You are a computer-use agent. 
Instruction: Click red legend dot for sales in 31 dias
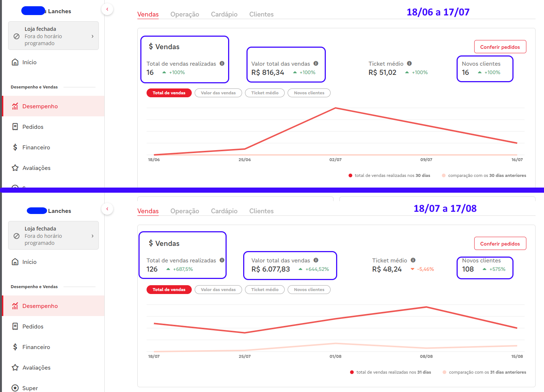[x=352, y=372]
